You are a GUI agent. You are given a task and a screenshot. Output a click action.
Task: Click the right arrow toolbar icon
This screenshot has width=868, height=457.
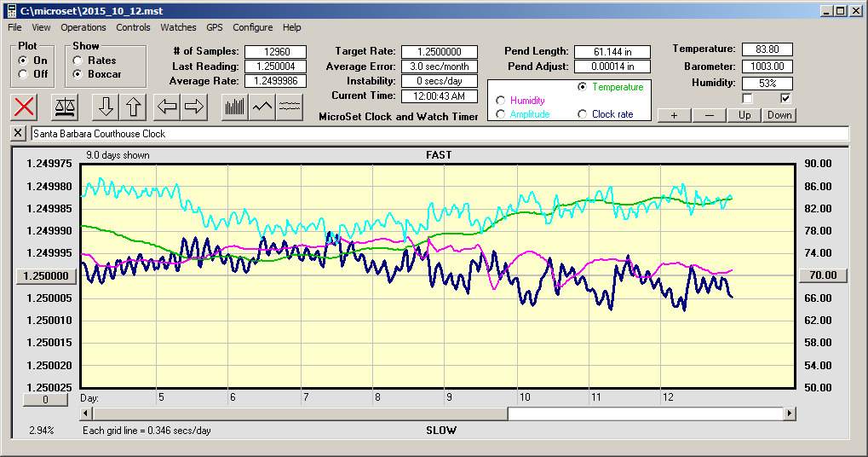pyautogui.click(x=194, y=107)
